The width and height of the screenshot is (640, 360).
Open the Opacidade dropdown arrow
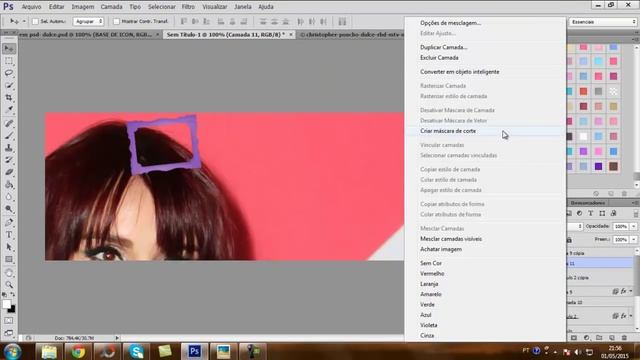(x=633, y=226)
